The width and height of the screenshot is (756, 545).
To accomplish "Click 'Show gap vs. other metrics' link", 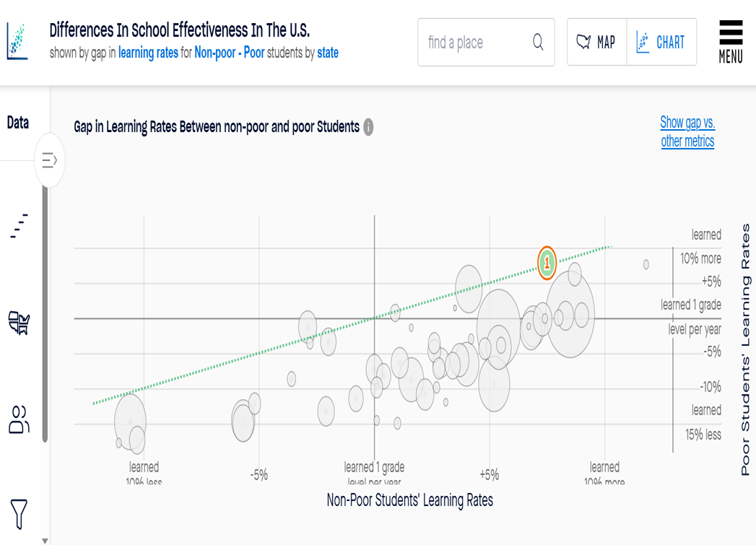I will click(x=687, y=131).
